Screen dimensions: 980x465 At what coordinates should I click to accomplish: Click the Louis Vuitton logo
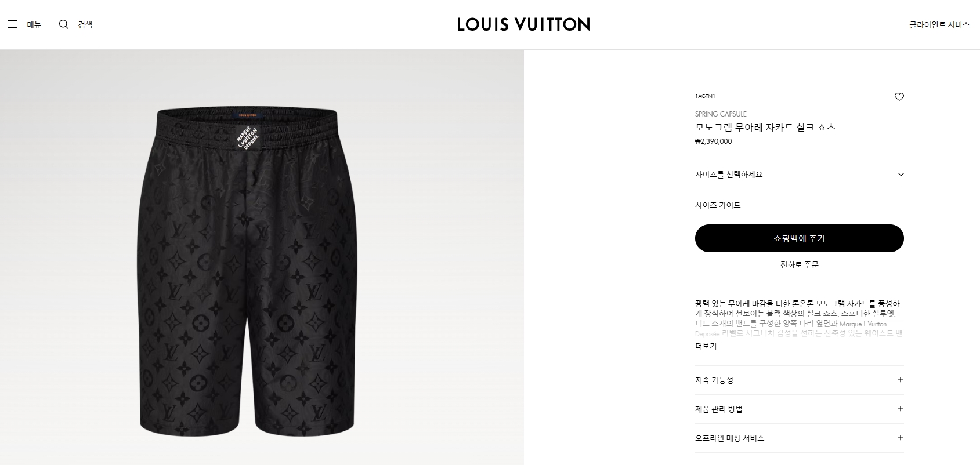523,24
